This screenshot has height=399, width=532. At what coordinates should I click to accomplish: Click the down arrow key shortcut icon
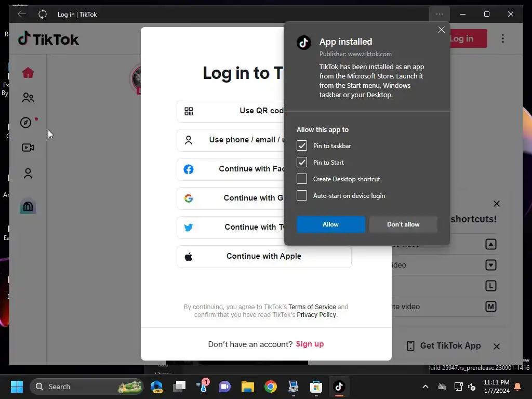(490, 265)
